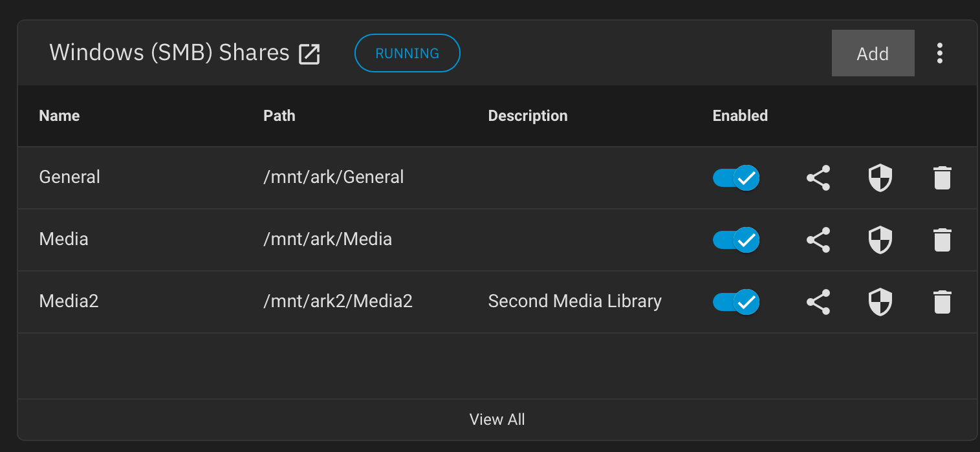Click the RUNNING service status button
The height and width of the screenshot is (452, 980).
click(x=408, y=53)
